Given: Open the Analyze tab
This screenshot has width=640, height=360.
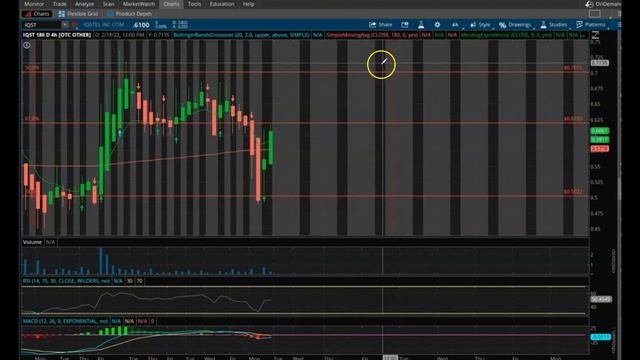Looking at the screenshot, I should pyautogui.click(x=84, y=4).
